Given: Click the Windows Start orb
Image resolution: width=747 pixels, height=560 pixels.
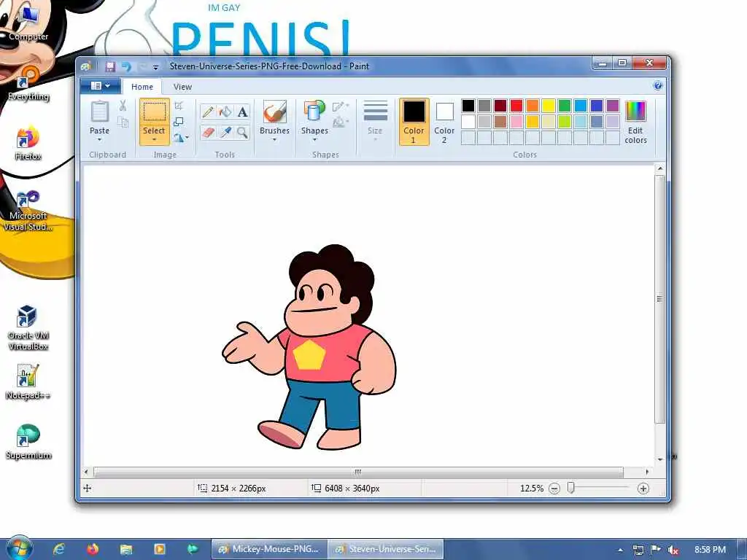Looking at the screenshot, I should click(19, 548).
